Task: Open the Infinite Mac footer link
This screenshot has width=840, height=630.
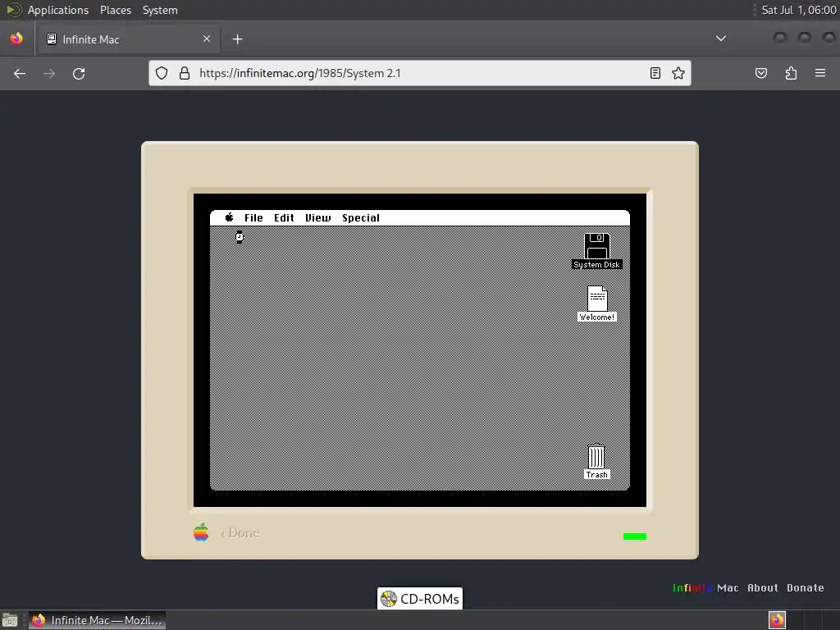Action: (x=705, y=587)
